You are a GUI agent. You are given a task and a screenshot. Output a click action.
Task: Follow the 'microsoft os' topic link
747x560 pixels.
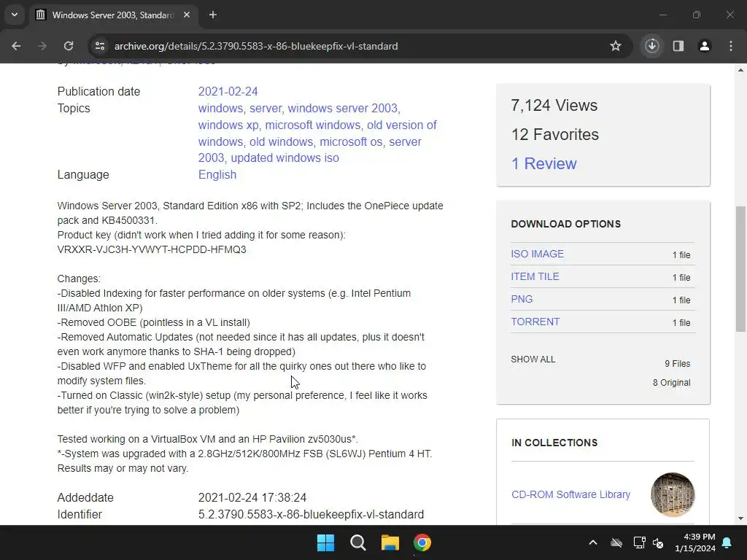[351, 141]
